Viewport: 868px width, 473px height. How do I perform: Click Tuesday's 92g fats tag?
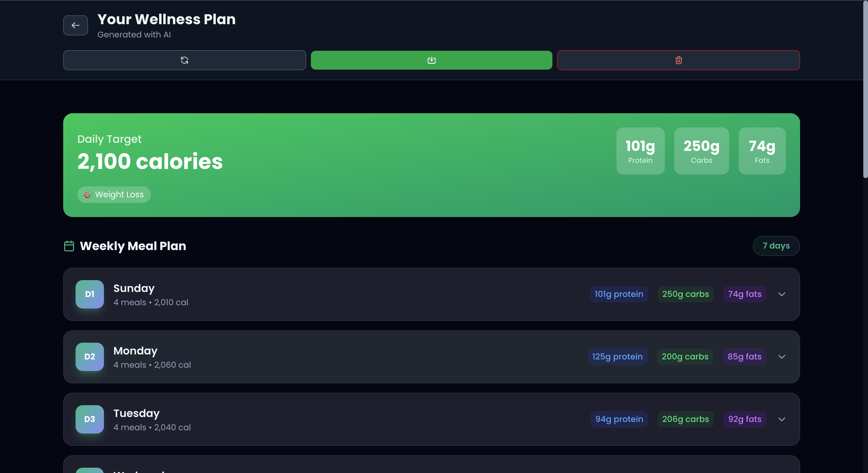(745, 419)
